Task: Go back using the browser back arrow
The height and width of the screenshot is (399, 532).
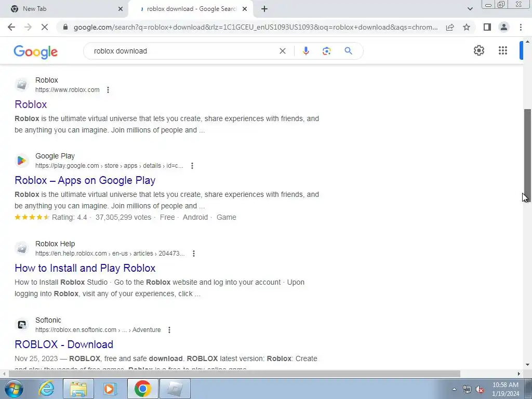Action: pos(11,27)
